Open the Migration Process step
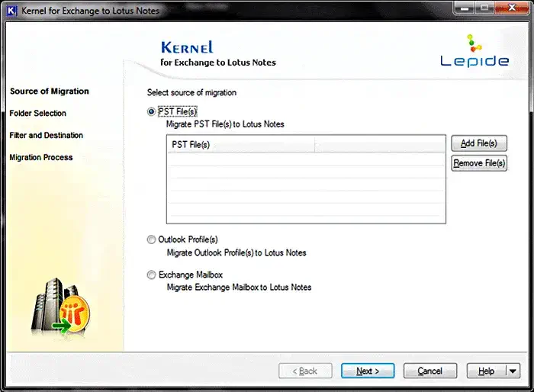Viewport: 534px width, 392px height. pos(41,157)
